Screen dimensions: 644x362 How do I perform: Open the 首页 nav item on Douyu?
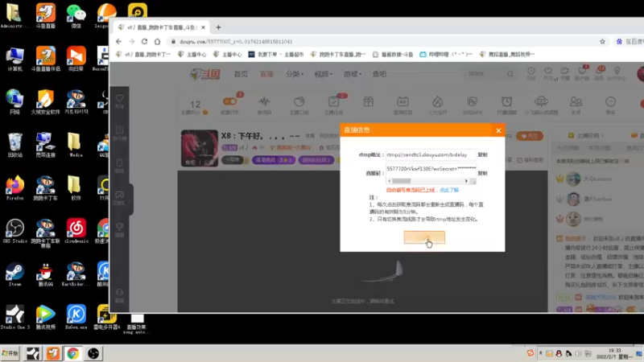pyautogui.click(x=241, y=74)
